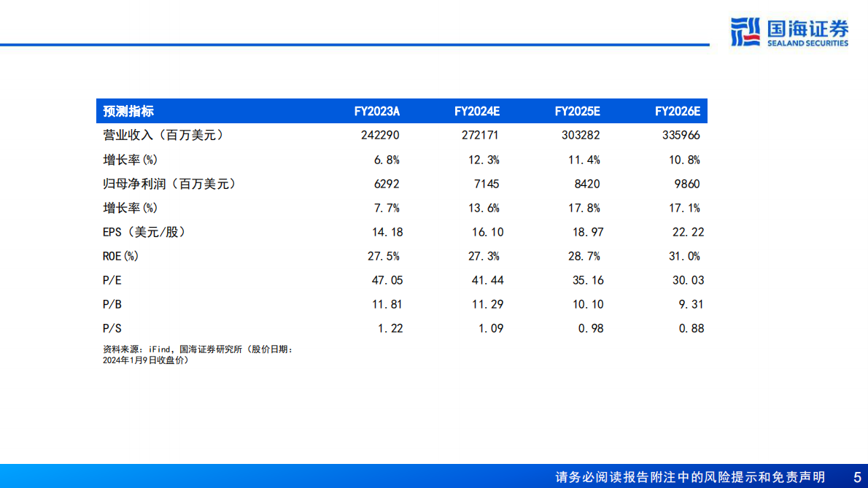The height and width of the screenshot is (488, 868).
Task: Click the P/E ratio row label
Action: click(109, 279)
